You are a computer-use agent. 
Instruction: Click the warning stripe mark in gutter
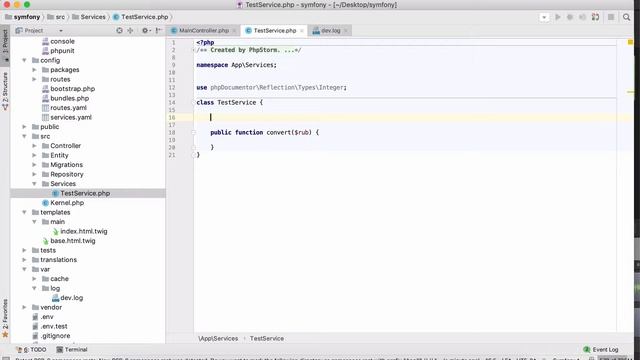(630, 92)
